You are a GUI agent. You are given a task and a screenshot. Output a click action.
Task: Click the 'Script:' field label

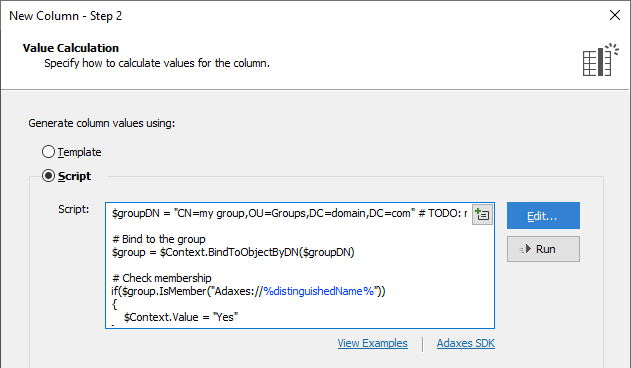(x=74, y=209)
